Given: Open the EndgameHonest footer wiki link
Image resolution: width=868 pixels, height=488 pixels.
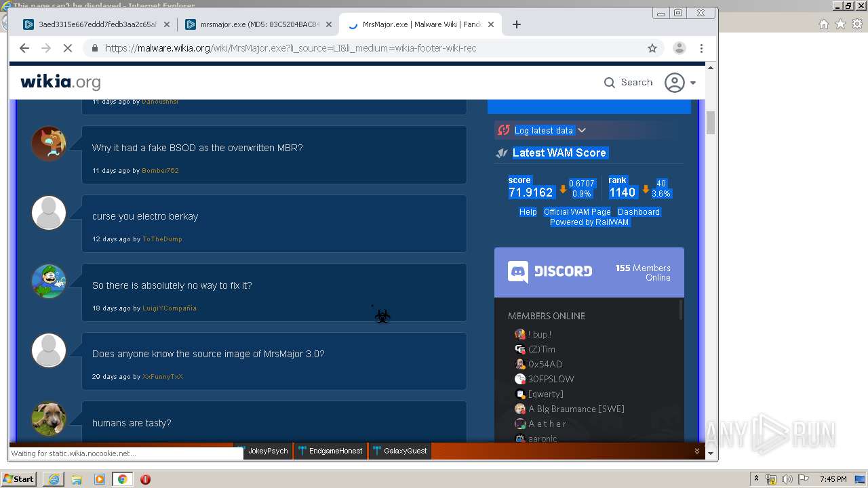Looking at the screenshot, I should tap(330, 451).
